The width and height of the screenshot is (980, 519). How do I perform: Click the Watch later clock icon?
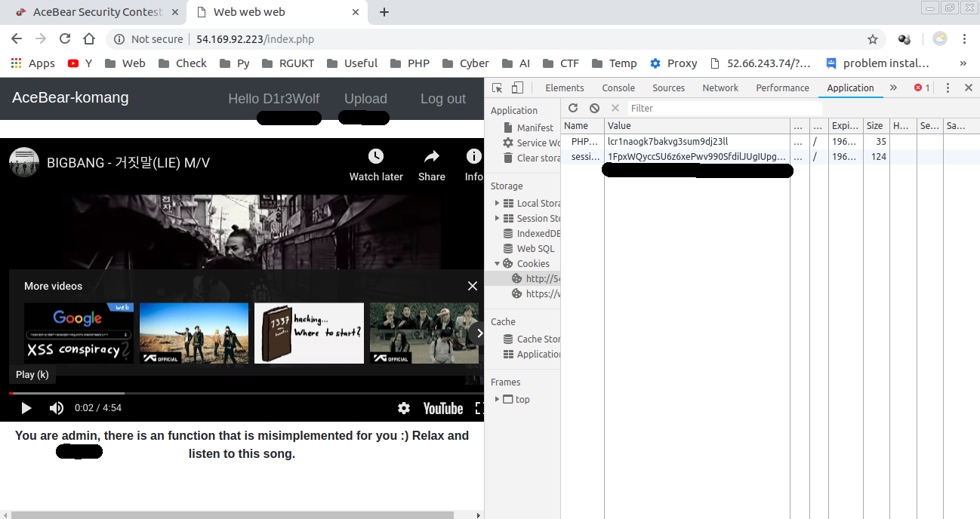coord(376,156)
